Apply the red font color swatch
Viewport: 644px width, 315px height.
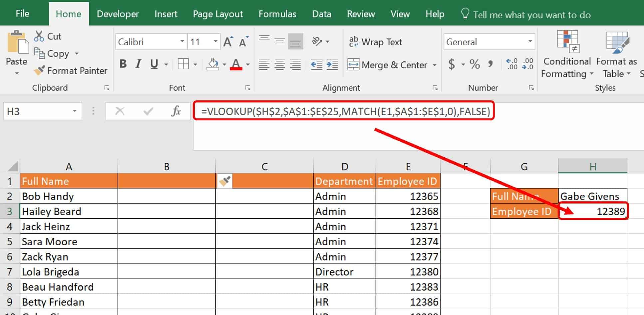236,64
